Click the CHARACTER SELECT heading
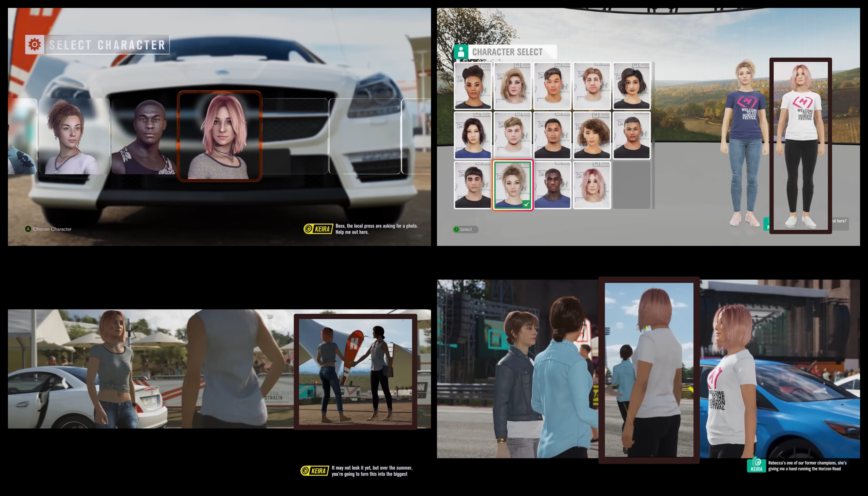The width and height of the screenshot is (868, 496). point(507,52)
